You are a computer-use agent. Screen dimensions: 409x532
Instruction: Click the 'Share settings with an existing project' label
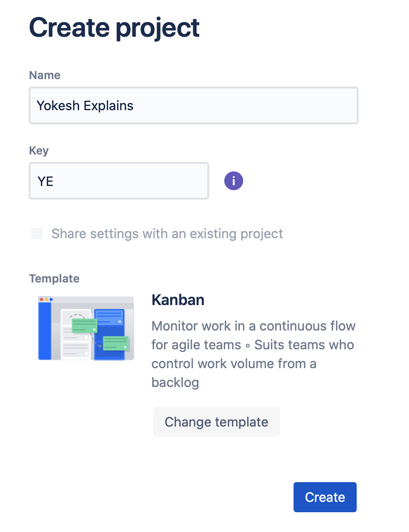(167, 234)
